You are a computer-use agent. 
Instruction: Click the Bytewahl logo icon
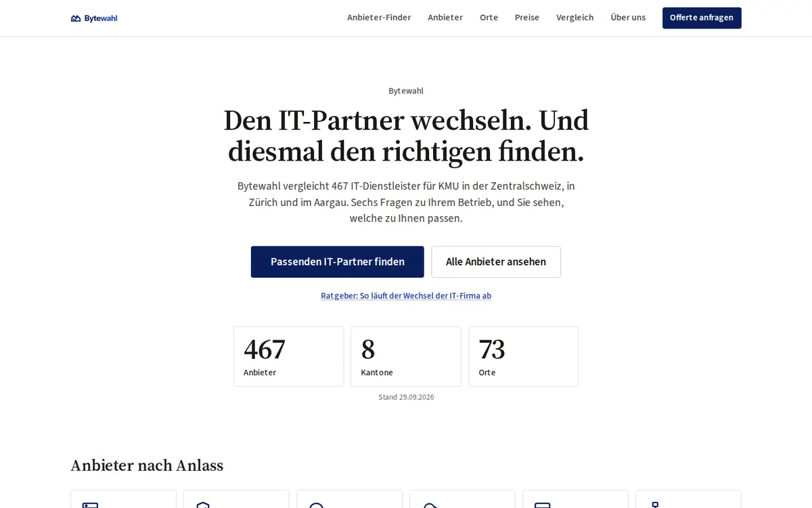(x=76, y=18)
